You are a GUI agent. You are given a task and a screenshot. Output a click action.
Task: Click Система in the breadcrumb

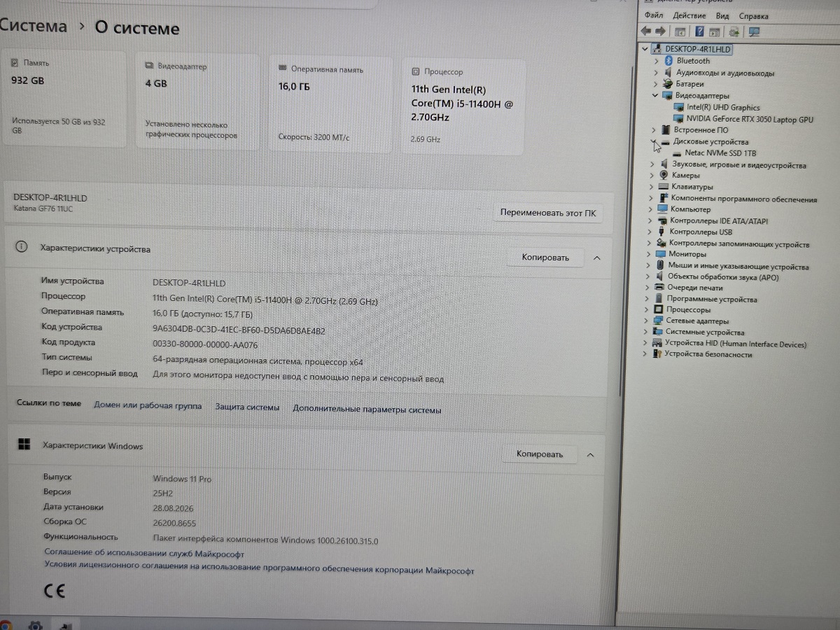click(34, 27)
